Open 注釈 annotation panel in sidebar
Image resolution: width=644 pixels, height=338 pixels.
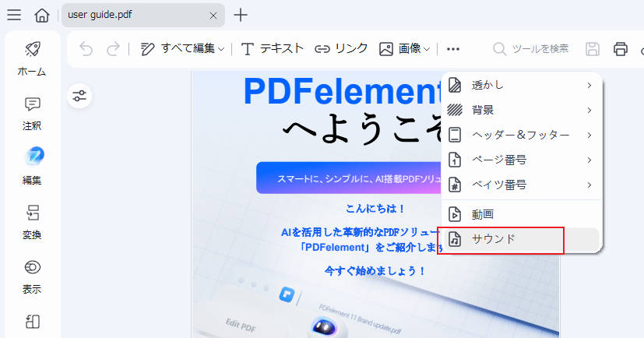point(32,114)
